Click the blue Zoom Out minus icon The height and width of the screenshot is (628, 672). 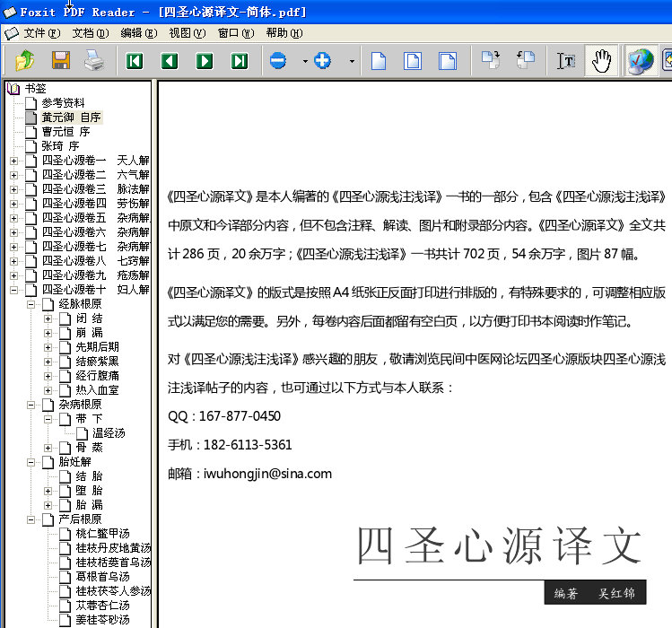pos(278,61)
